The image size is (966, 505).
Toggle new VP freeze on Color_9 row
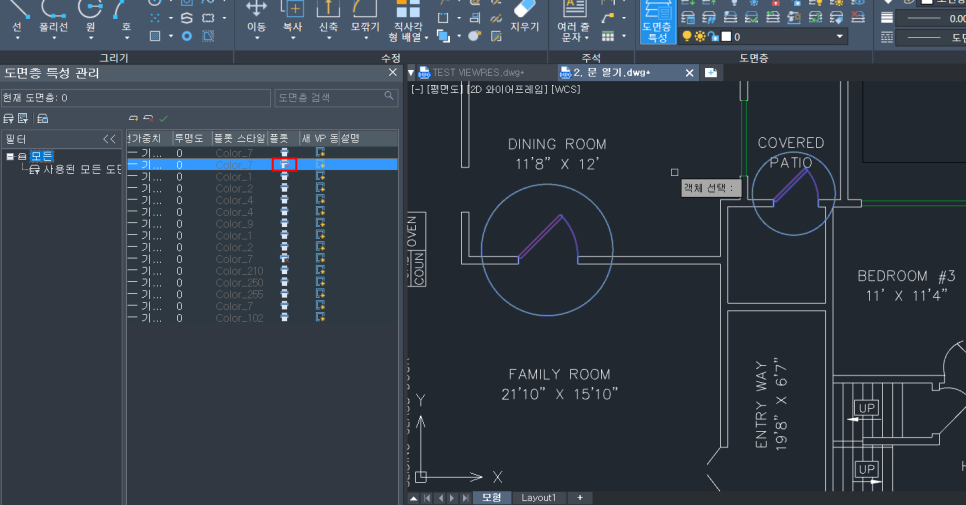[x=320, y=224]
